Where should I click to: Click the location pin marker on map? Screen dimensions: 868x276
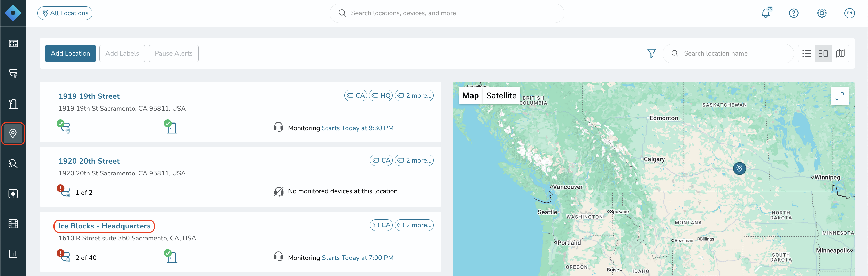pos(739,168)
